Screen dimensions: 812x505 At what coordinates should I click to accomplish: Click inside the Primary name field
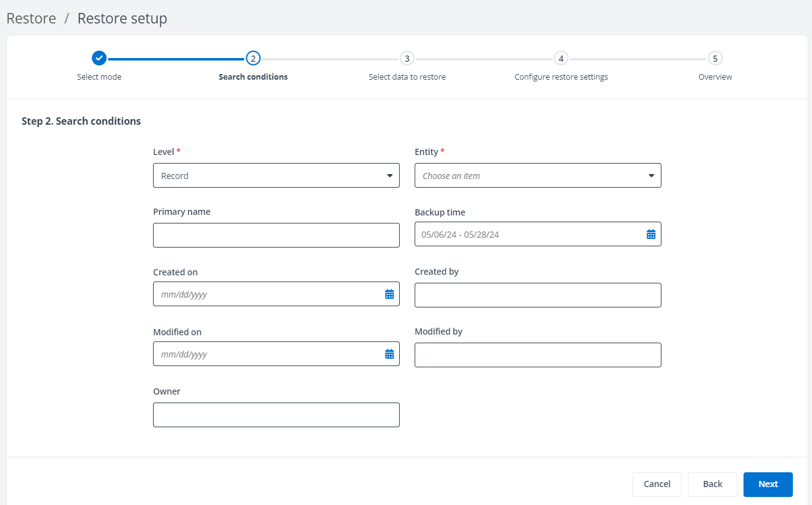click(276, 235)
